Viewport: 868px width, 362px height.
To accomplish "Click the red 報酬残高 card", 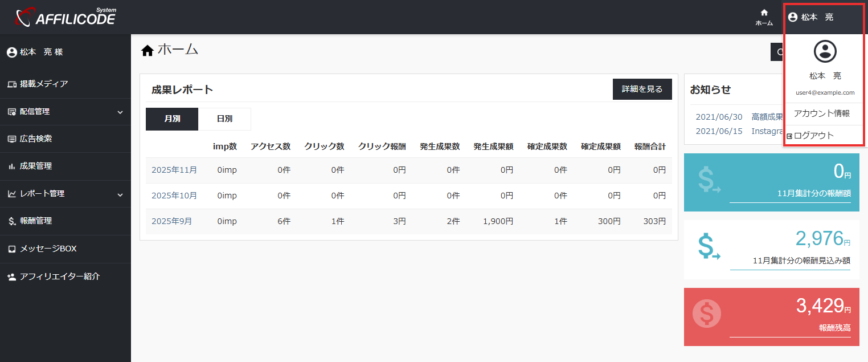I will coord(771,317).
